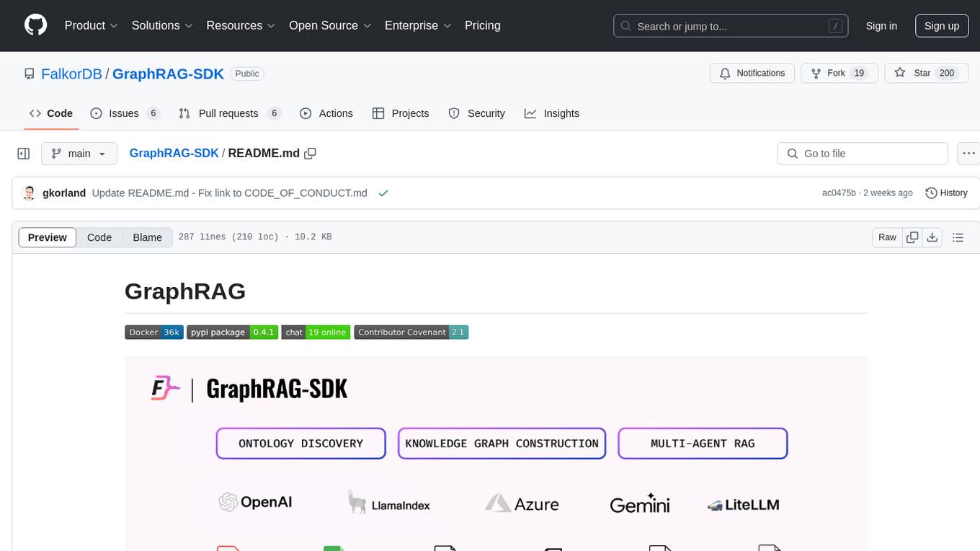This screenshot has width=980, height=551.
Task: Download the raw file
Action: click(932, 237)
